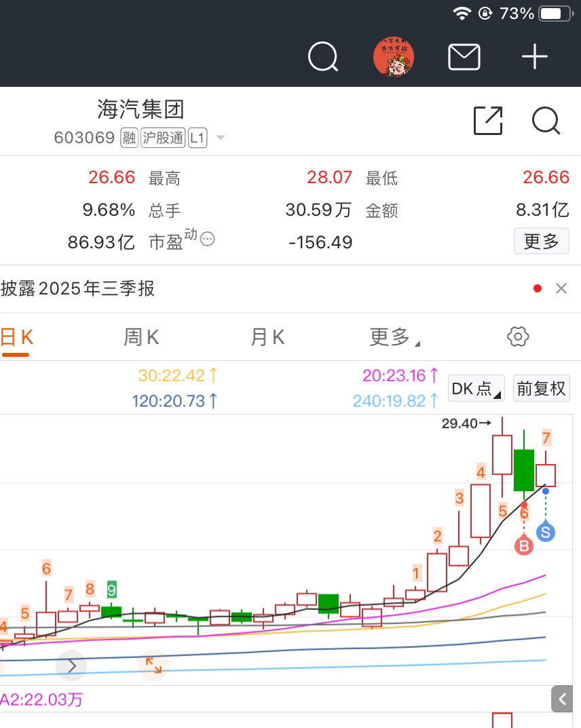Screen dimensions: 581x728
Task: Tap the 20:23.16 moving average value
Action: [x=400, y=376]
